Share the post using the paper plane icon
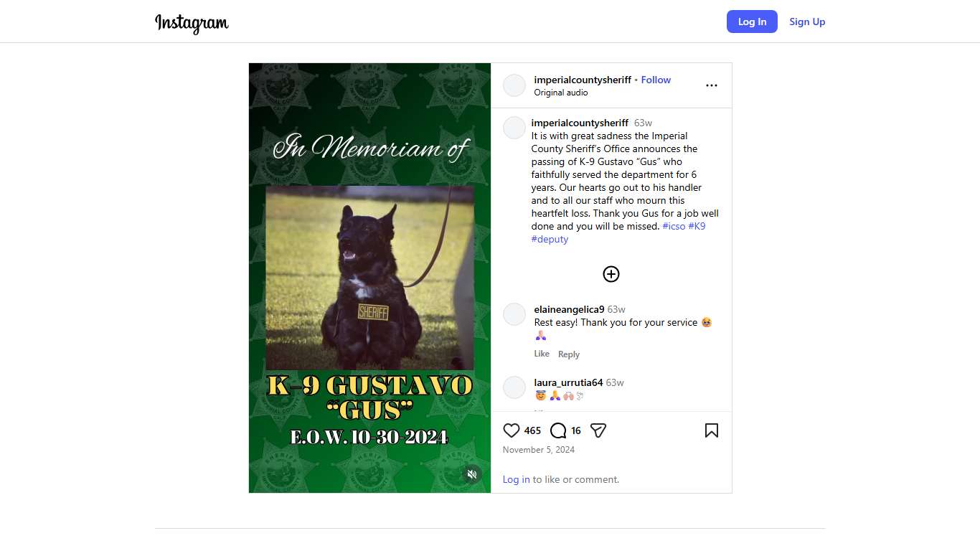 [598, 430]
